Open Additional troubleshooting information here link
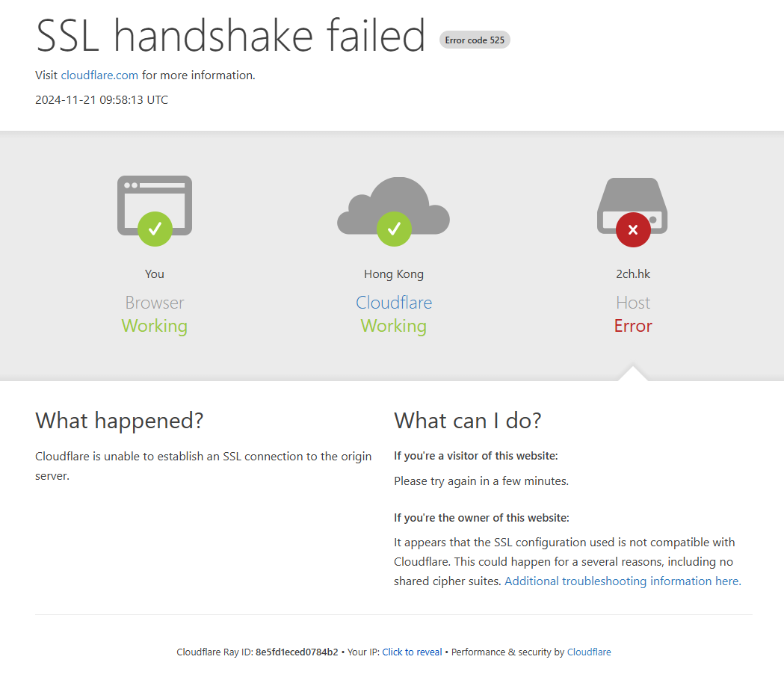The image size is (784, 692). tap(623, 581)
